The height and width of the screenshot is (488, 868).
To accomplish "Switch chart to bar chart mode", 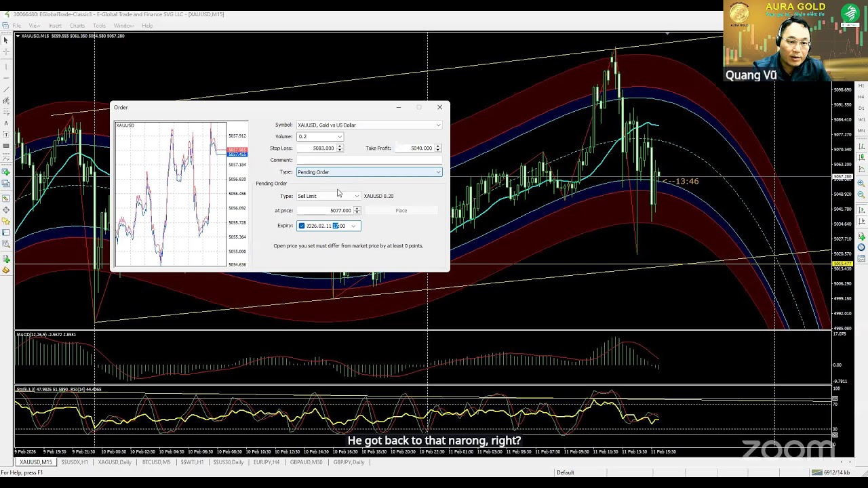I will (862, 146).
